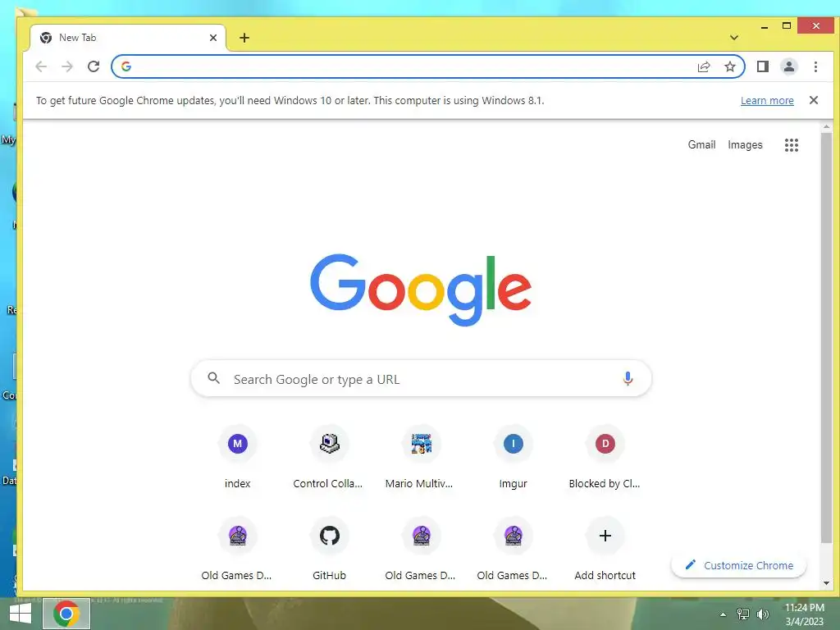Click Add shortcut plus tile
Image resolution: width=840 pixels, height=630 pixels.
[x=605, y=550]
